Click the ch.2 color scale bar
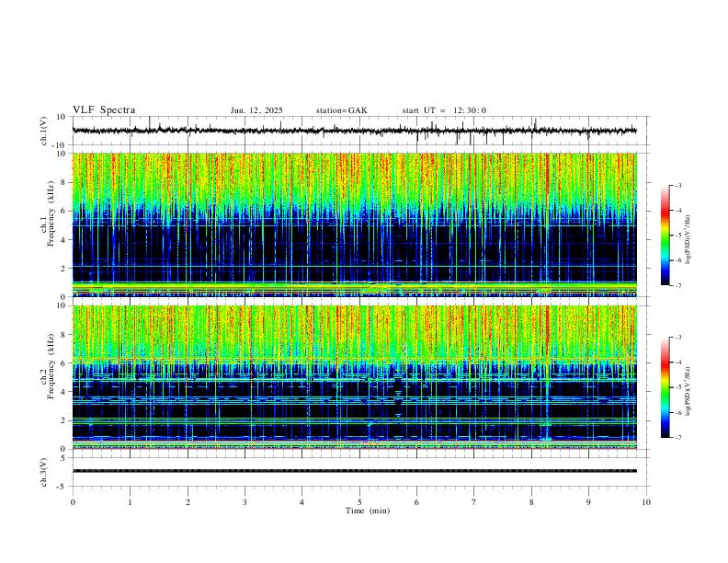Screen dimensions: 728x563 click(x=665, y=387)
